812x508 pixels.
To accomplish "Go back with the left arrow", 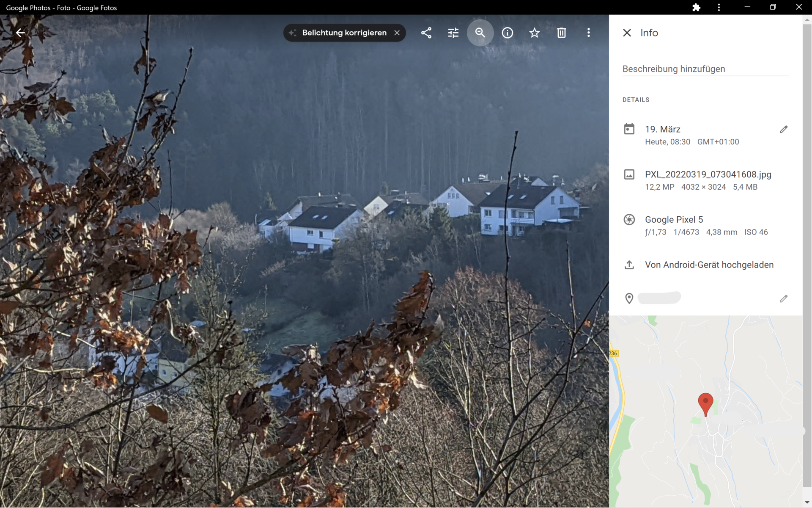I will tap(20, 33).
